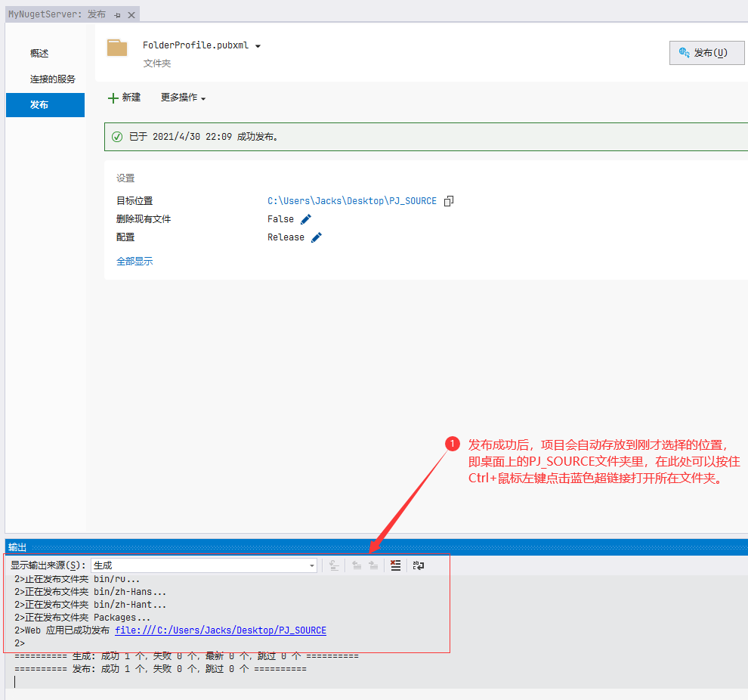Click output line bin/ru...
This screenshot has height=700, width=748.
77,579
